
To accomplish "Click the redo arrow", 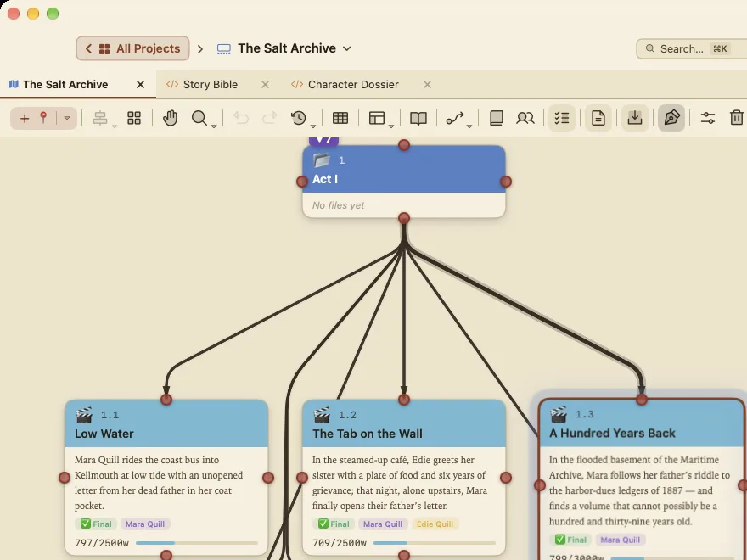I will 270,118.
